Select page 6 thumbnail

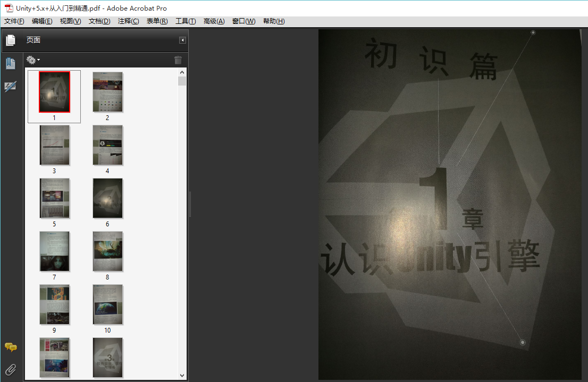[107, 198]
